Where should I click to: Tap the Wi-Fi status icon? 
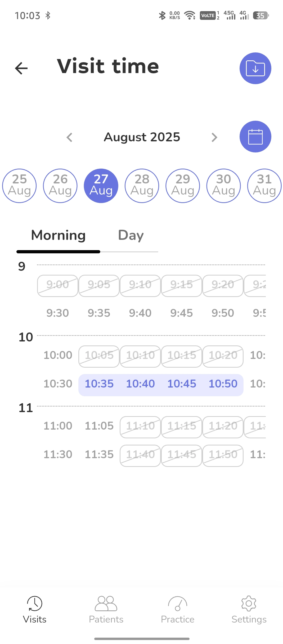click(x=190, y=15)
